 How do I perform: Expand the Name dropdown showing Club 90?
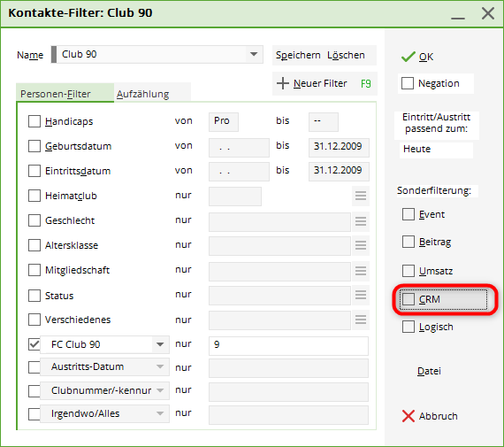click(254, 54)
